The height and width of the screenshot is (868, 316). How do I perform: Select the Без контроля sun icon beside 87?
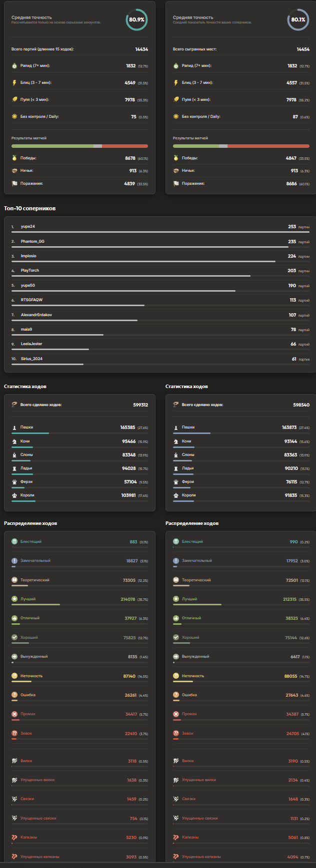tap(176, 116)
